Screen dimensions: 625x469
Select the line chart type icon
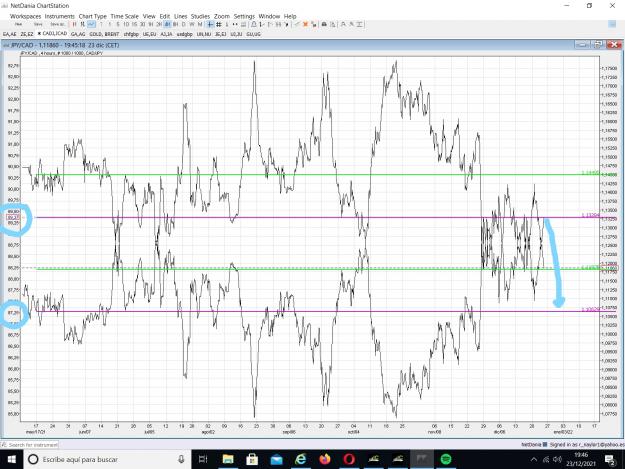(91, 24)
